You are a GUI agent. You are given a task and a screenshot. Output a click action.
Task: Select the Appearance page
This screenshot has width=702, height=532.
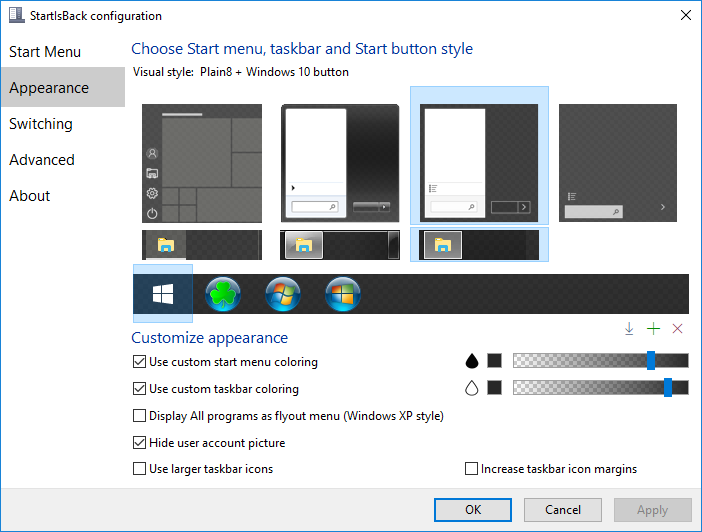[63, 87]
